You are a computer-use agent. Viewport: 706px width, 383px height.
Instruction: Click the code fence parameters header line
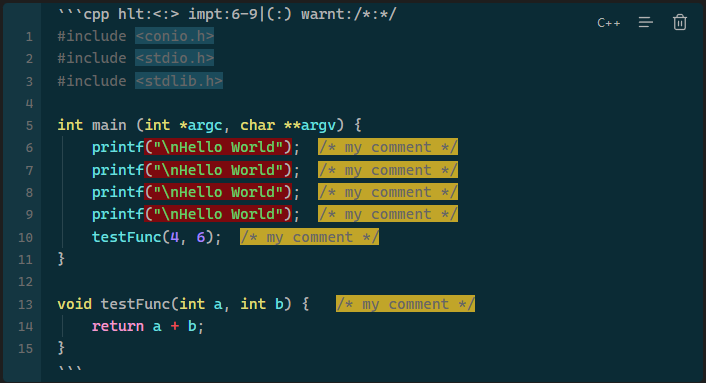(x=227, y=14)
